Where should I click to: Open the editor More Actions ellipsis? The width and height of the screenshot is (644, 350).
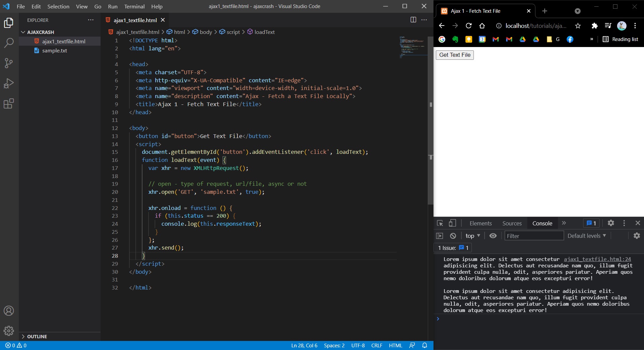click(x=424, y=20)
